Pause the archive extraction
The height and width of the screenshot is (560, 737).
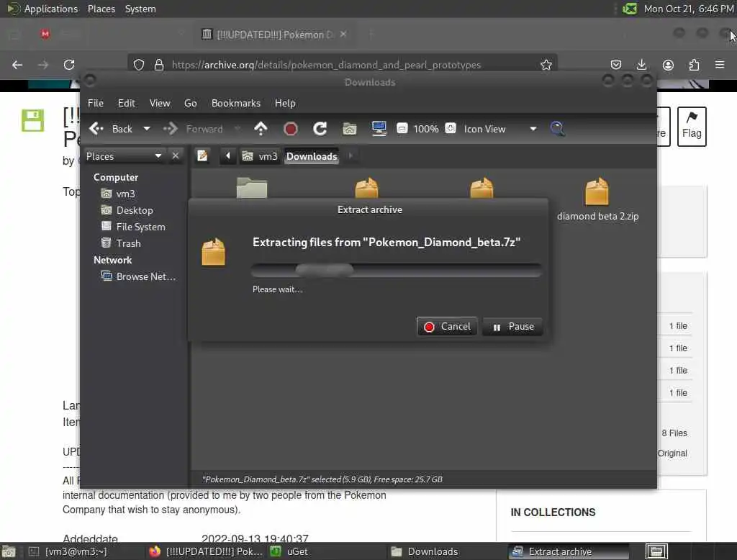[x=512, y=326]
